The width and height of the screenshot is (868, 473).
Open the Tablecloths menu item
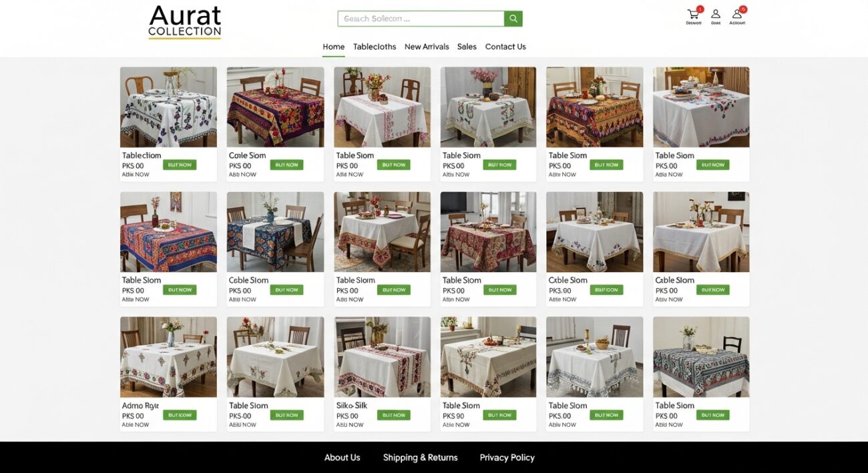(375, 47)
